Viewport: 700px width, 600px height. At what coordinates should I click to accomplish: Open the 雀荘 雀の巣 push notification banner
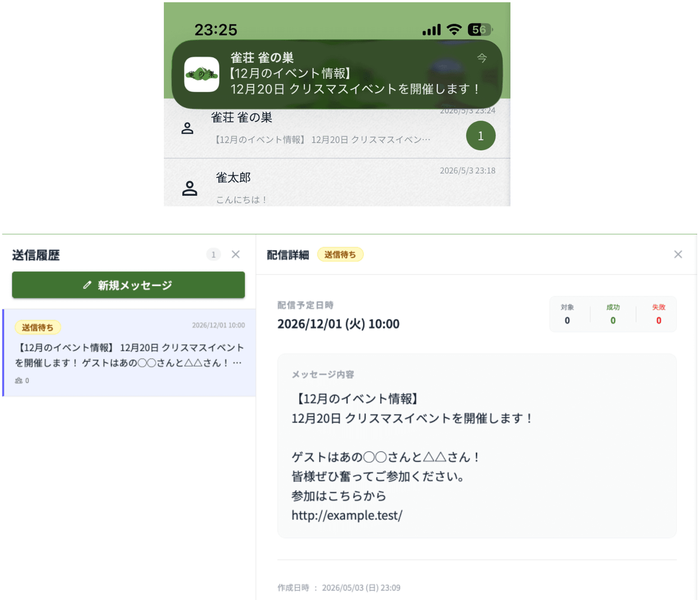pyautogui.click(x=337, y=74)
